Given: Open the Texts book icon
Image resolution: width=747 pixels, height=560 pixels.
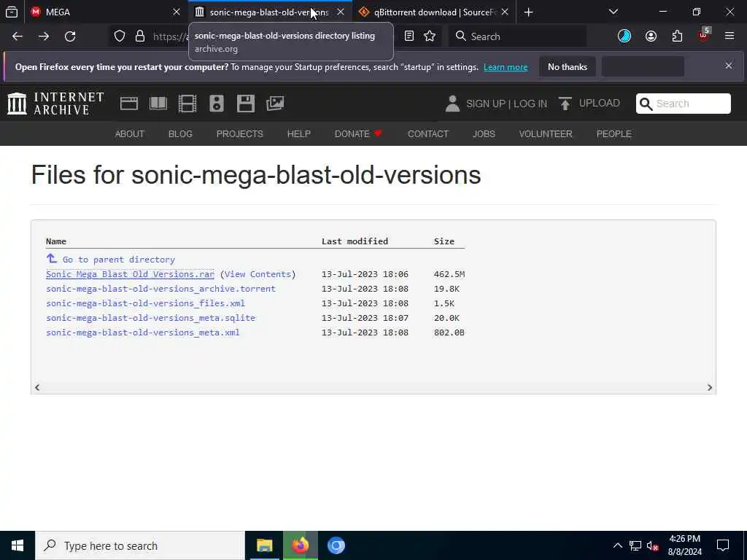Looking at the screenshot, I should 158,104.
